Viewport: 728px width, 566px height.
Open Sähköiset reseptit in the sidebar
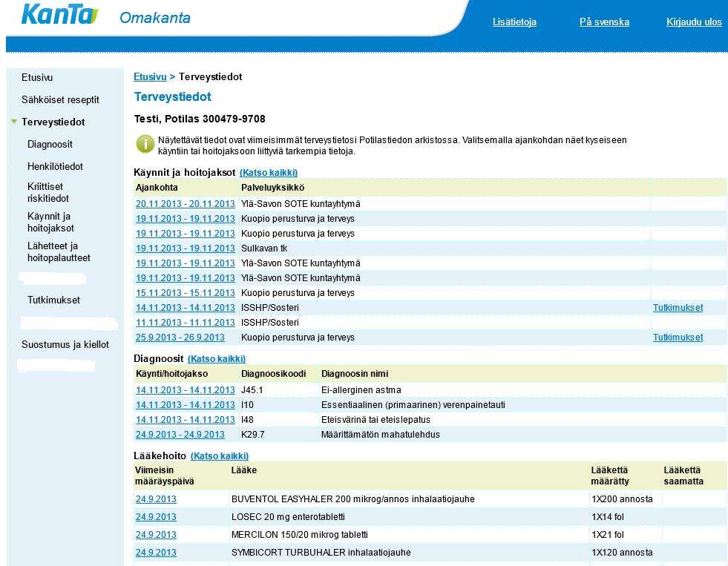click(x=60, y=99)
